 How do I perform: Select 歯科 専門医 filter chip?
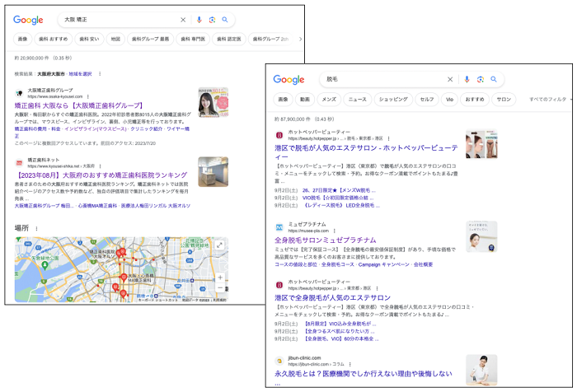point(193,39)
